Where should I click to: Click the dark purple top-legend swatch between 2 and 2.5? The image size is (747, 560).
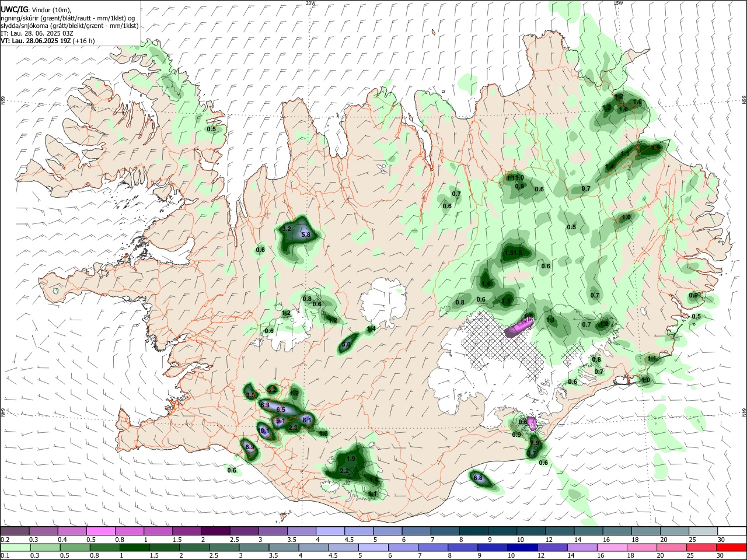point(215,531)
